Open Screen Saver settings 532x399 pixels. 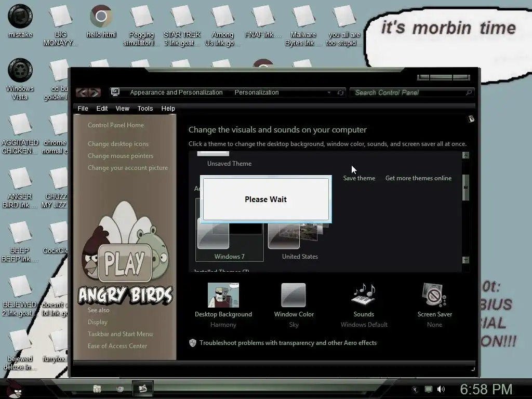[x=435, y=305]
